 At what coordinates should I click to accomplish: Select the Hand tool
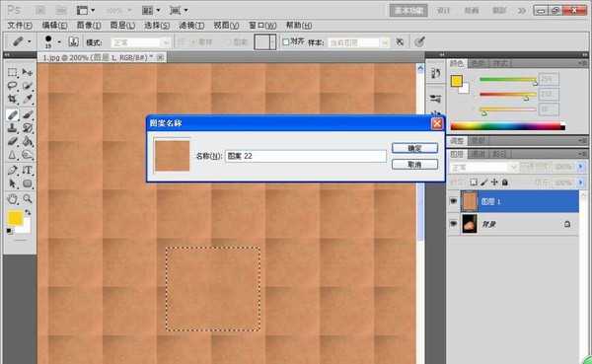click(13, 198)
